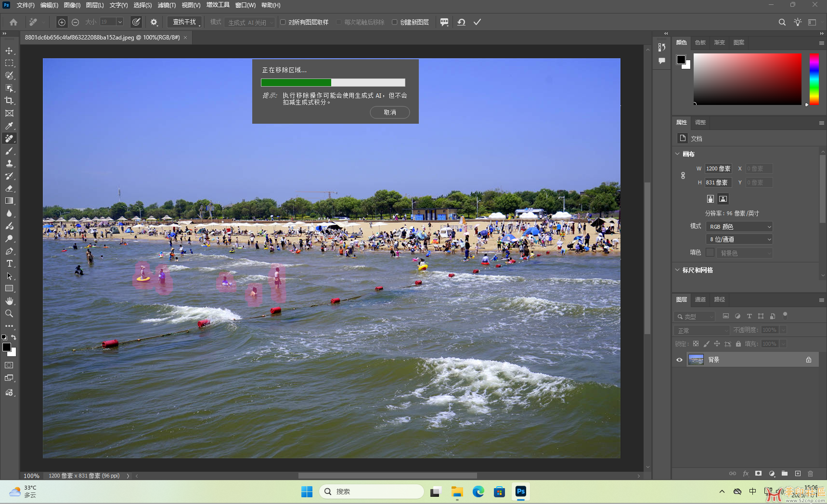The height and width of the screenshot is (504, 827).
Task: Switch to the 通道 tab
Action: pyautogui.click(x=700, y=299)
